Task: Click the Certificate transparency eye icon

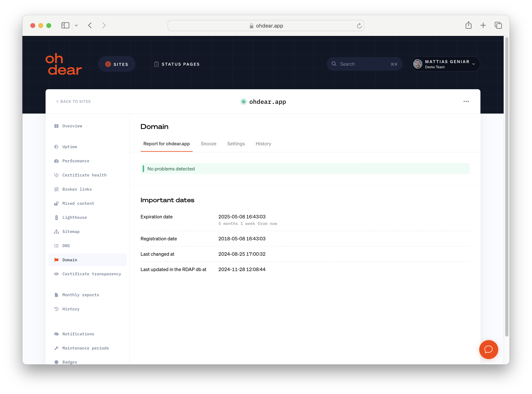Action: (56, 274)
